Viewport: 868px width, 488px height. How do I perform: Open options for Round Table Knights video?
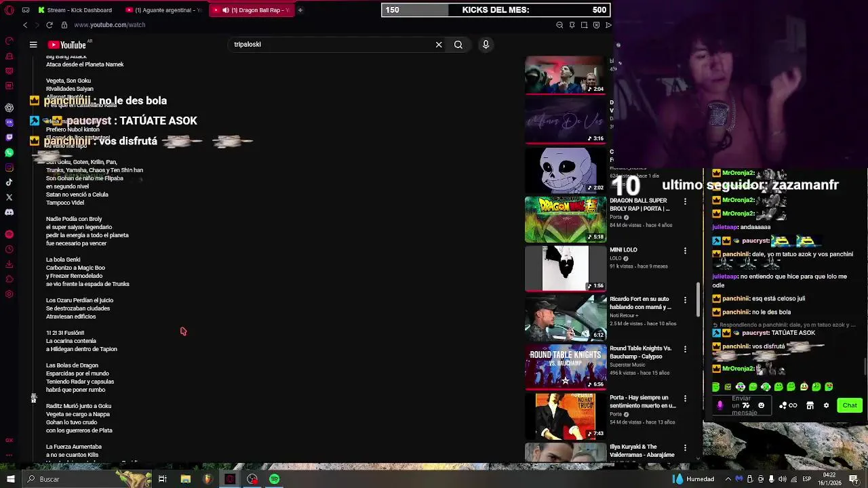(685, 349)
